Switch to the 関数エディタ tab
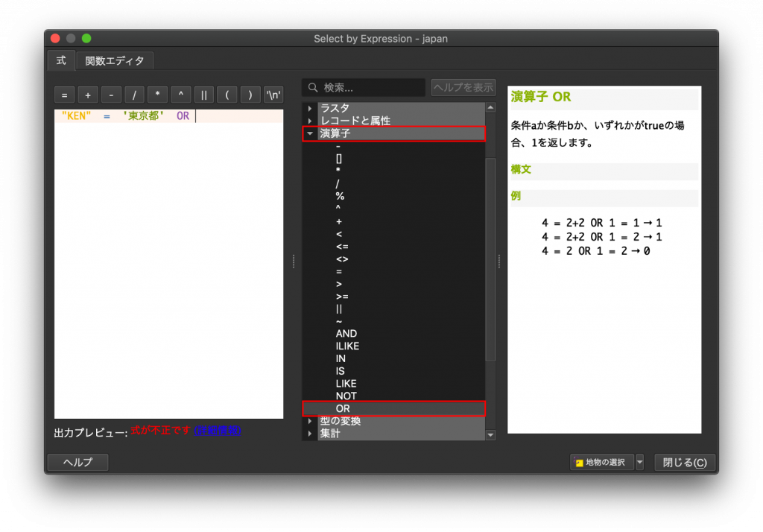Viewport: 763px width, 532px height. click(115, 61)
